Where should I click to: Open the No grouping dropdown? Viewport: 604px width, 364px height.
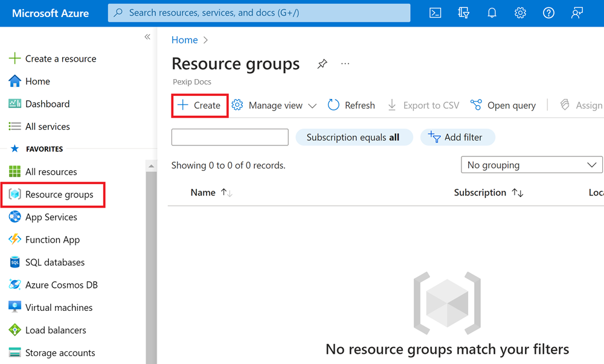point(531,164)
